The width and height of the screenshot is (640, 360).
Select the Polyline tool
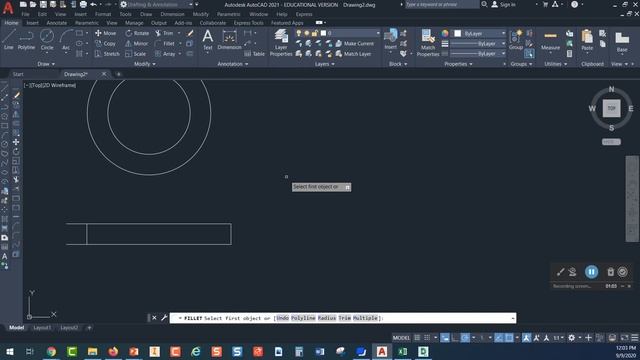click(26, 40)
